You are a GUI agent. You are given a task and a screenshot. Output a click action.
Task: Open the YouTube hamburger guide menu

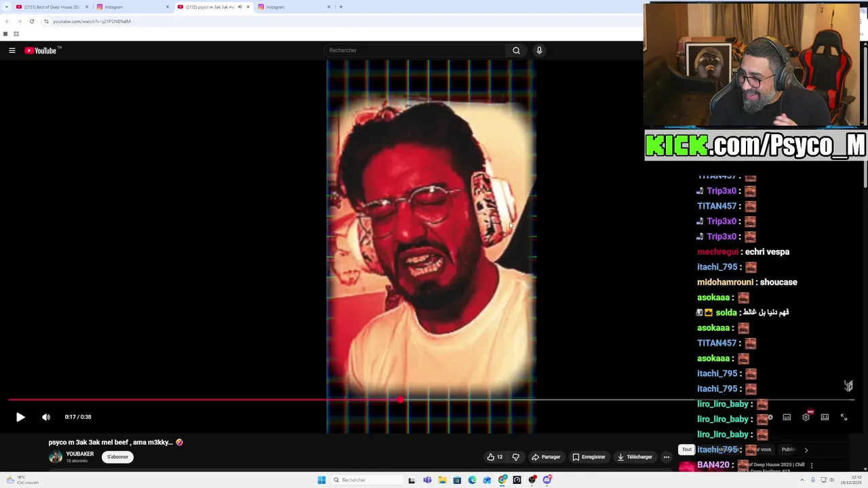point(12,50)
